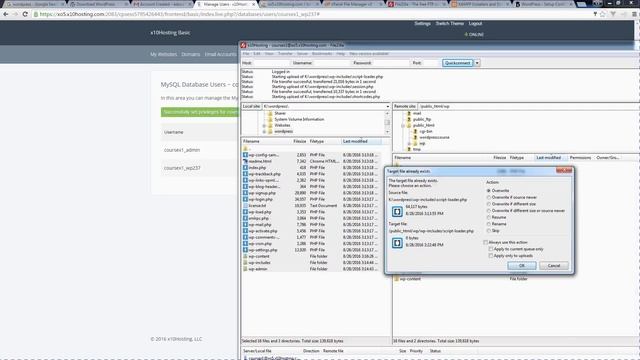Check Always use this action
Viewport: 640px width, 360px height.
[485, 242]
